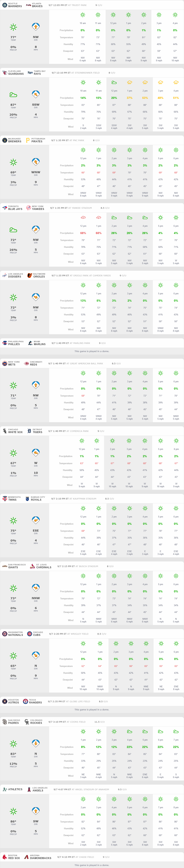Select the New York Yankees logo
The width and height of the screenshot is (184, 868).
coord(29,208)
